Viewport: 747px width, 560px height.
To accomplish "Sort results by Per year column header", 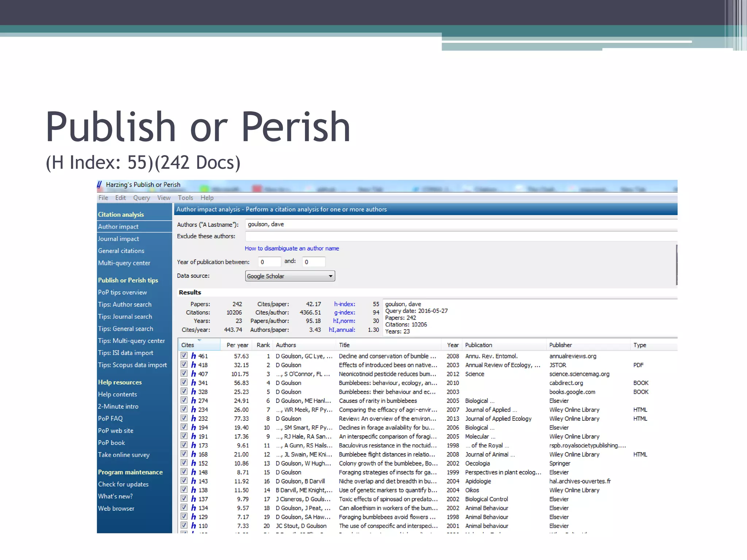I will (236, 345).
